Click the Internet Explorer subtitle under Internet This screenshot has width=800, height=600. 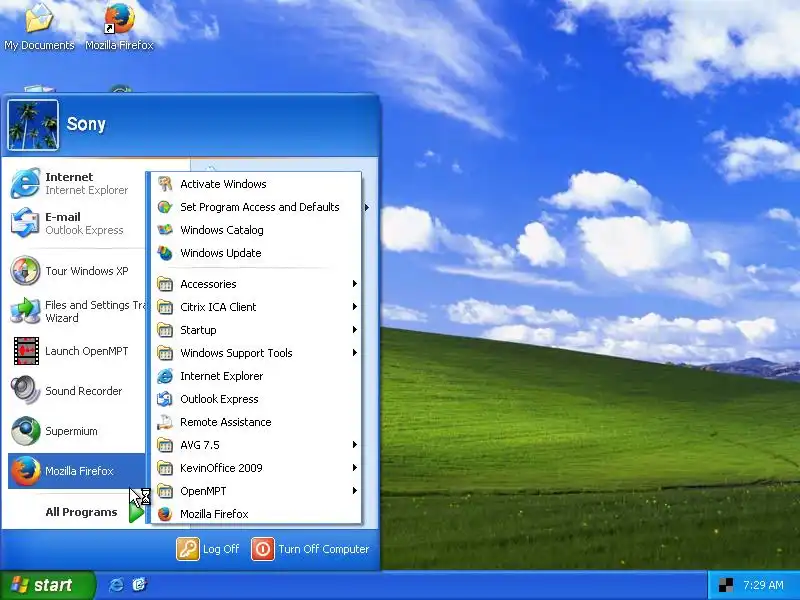click(86, 190)
